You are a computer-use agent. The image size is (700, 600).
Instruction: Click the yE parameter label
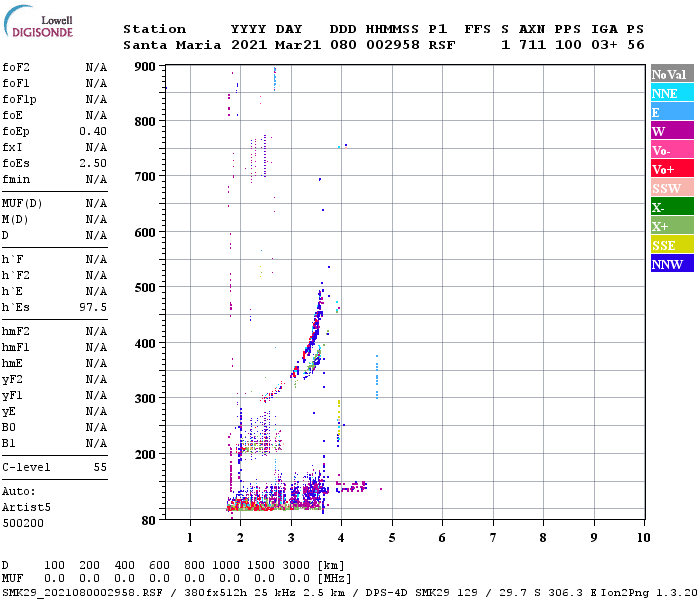coord(8,412)
